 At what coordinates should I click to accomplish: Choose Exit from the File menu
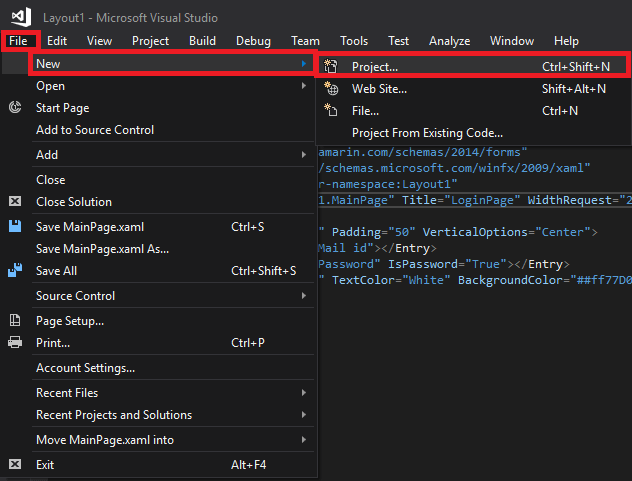click(x=45, y=465)
